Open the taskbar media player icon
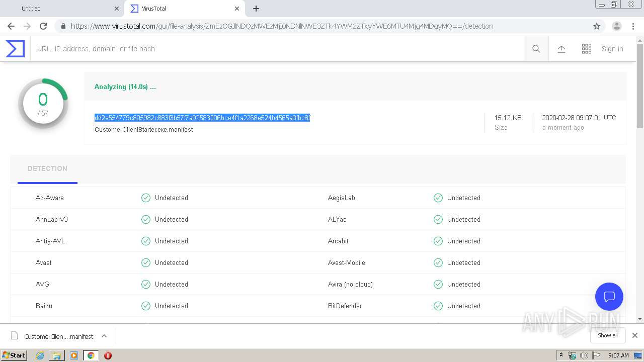 74,355
